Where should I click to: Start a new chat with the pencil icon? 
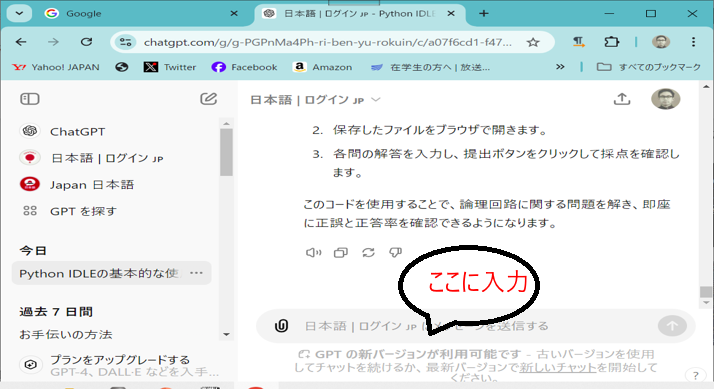click(209, 99)
